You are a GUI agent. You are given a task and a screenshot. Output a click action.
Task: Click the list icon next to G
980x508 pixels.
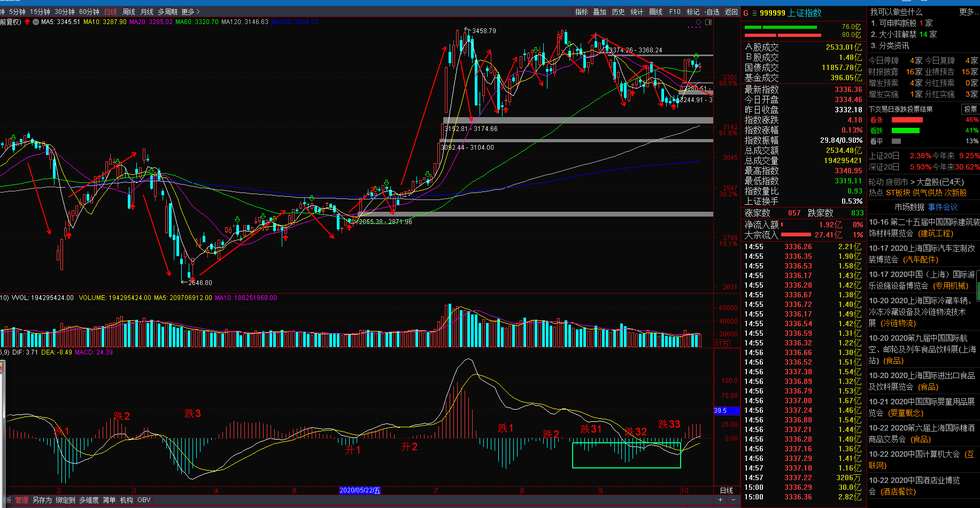754,13
